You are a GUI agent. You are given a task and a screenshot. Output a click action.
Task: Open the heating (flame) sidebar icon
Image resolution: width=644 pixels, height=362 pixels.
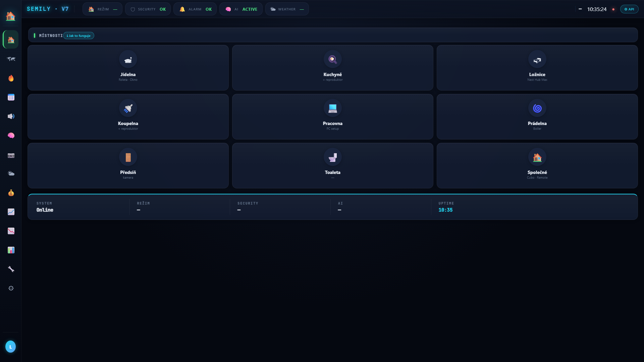(11, 78)
